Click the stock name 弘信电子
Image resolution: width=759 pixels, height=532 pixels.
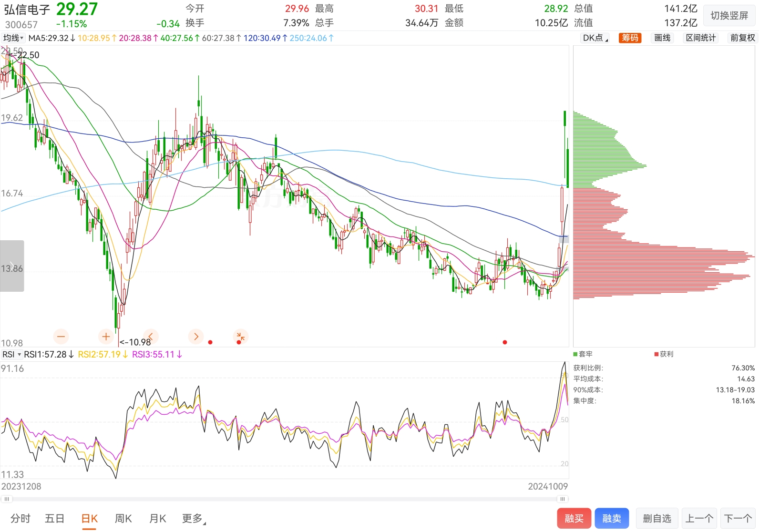(x=27, y=10)
